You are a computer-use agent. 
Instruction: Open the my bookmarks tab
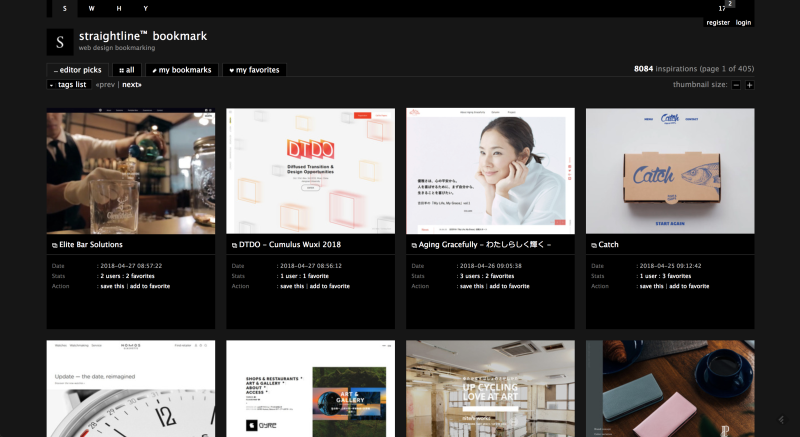(182, 70)
